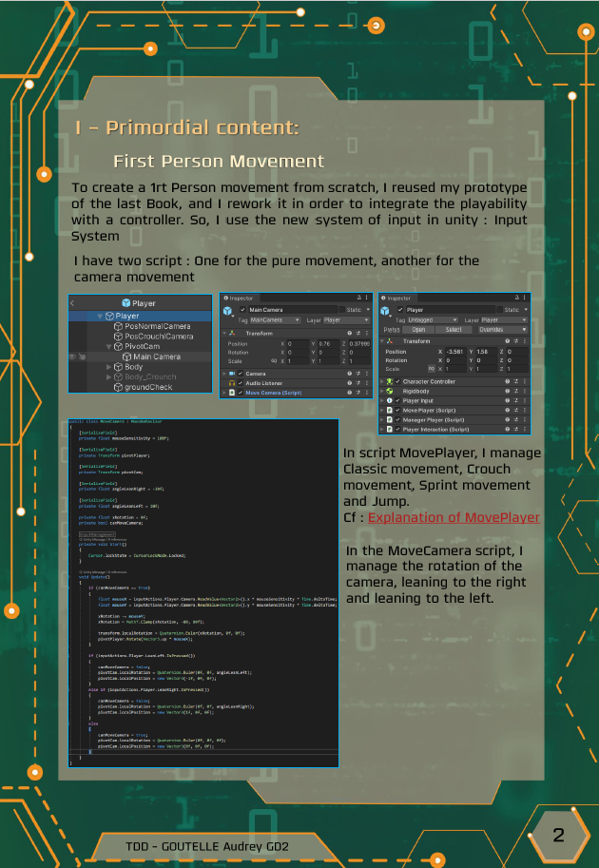599x868 pixels.
Task: Open the Layer dropdown in Player Inspector
Action: (x=504, y=320)
